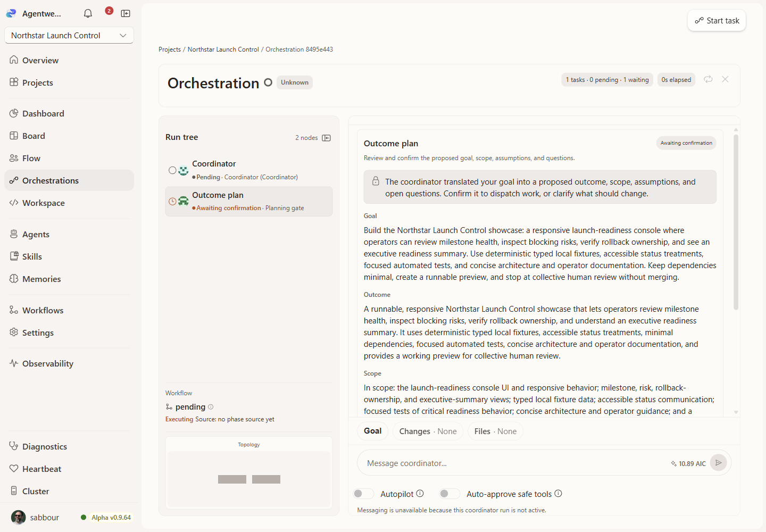Image resolution: width=766 pixels, height=532 pixels.
Task: Click the 10.89 AIC cost indicator
Action: [x=688, y=464]
